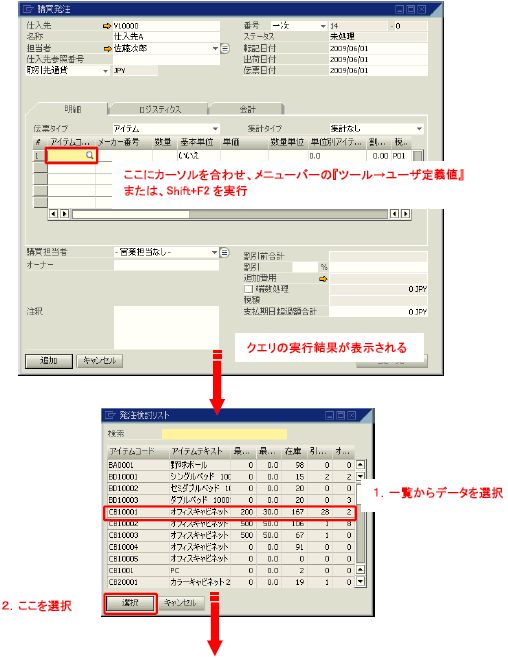Click the orange link arrow next to 仕入先
Image resolution: width=508 pixels, height=659 pixels.
[107, 26]
